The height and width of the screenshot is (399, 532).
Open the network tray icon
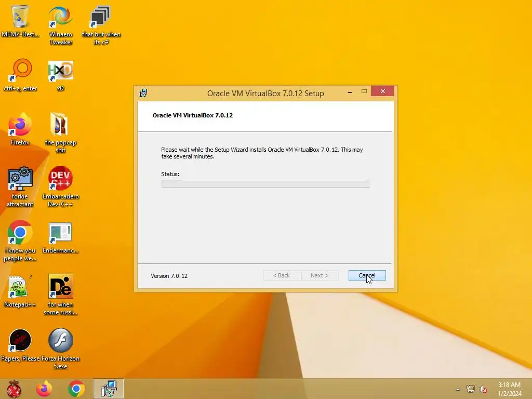(x=471, y=389)
